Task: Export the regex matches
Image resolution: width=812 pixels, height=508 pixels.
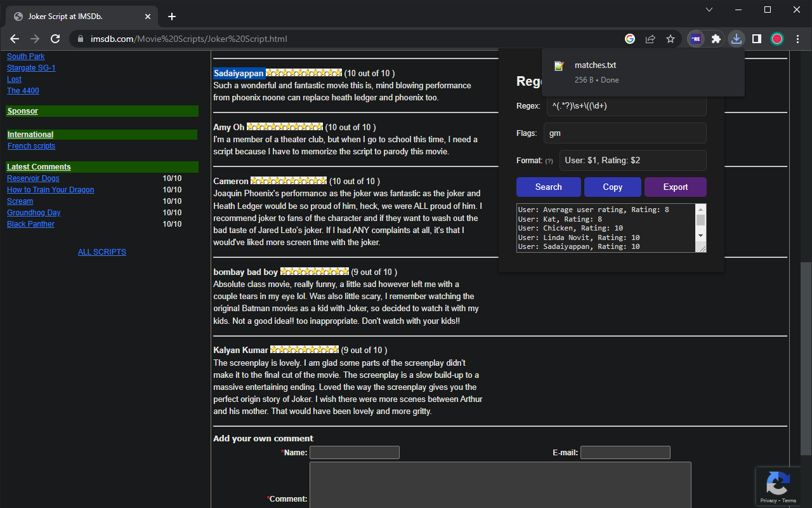Action: 676,187
